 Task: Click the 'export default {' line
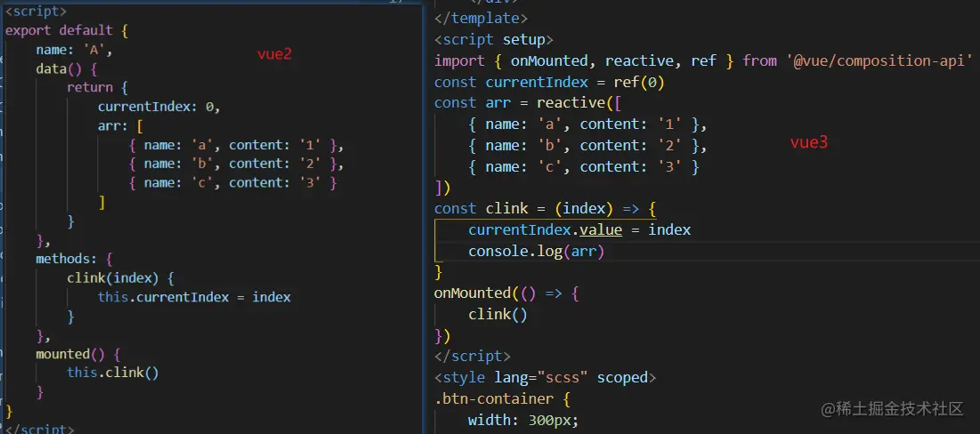click(x=66, y=30)
